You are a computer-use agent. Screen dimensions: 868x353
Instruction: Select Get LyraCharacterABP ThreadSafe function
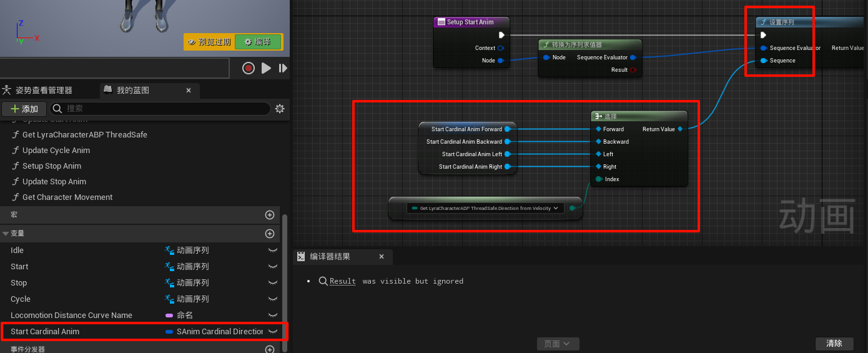[x=85, y=135]
